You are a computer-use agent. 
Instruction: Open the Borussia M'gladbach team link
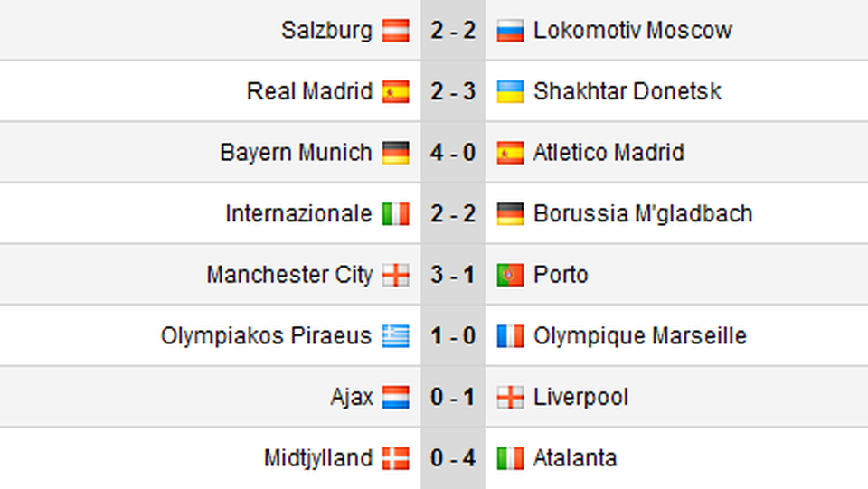(x=643, y=214)
